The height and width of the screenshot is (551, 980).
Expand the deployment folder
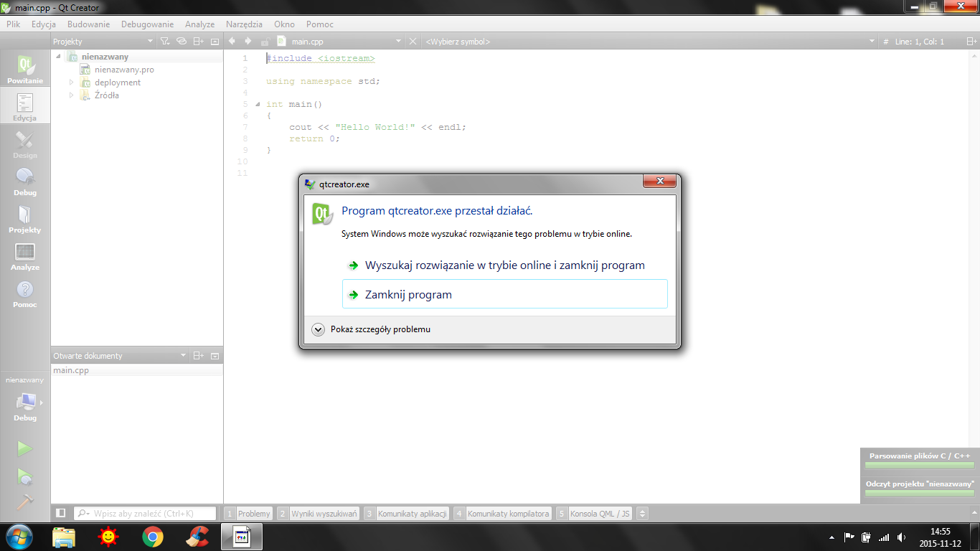click(71, 83)
